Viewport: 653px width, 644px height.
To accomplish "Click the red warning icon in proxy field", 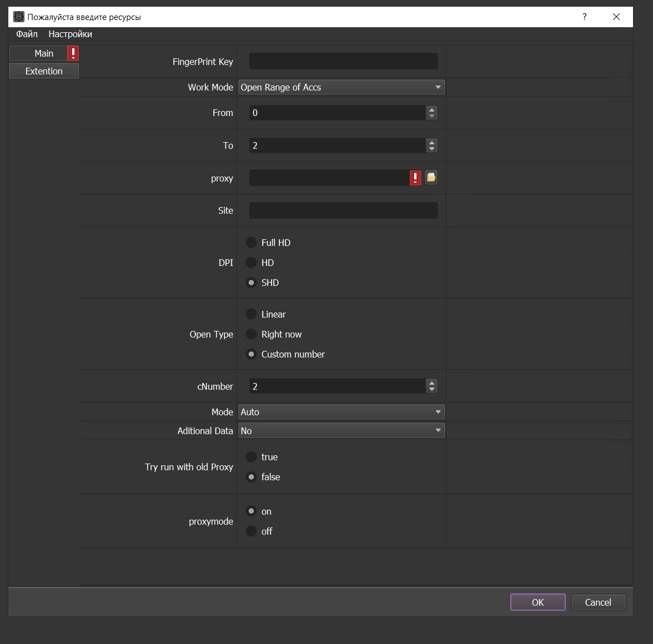I will (415, 178).
